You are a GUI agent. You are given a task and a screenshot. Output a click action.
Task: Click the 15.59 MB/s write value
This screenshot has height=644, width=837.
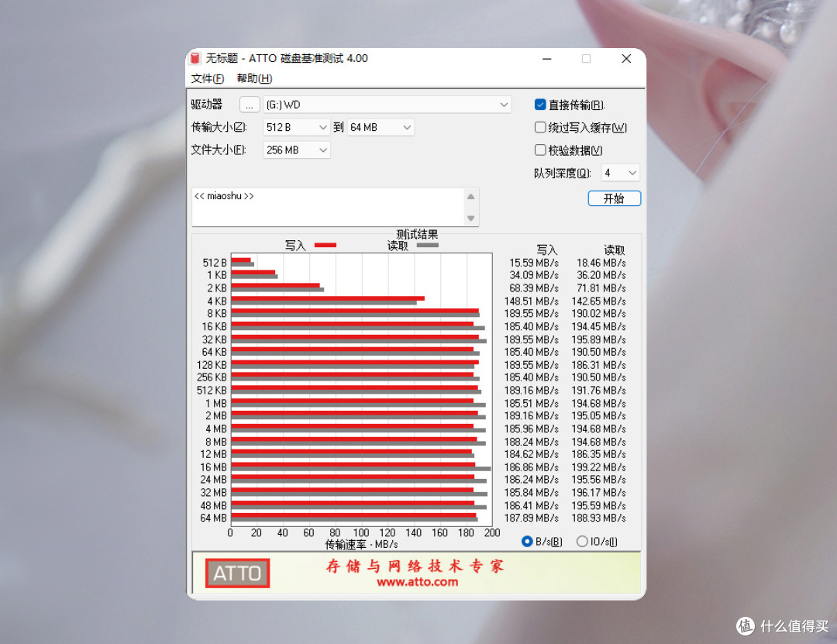point(534,263)
